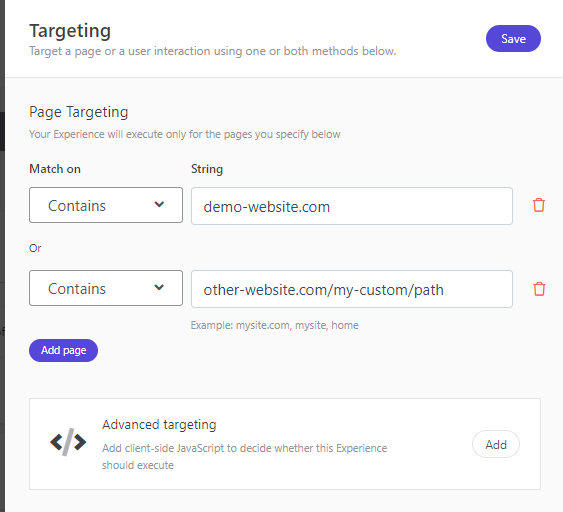Screen dimensions: 563x512
Task: Edit the other-website.com/my-custom/path field
Action: pyautogui.click(x=352, y=289)
